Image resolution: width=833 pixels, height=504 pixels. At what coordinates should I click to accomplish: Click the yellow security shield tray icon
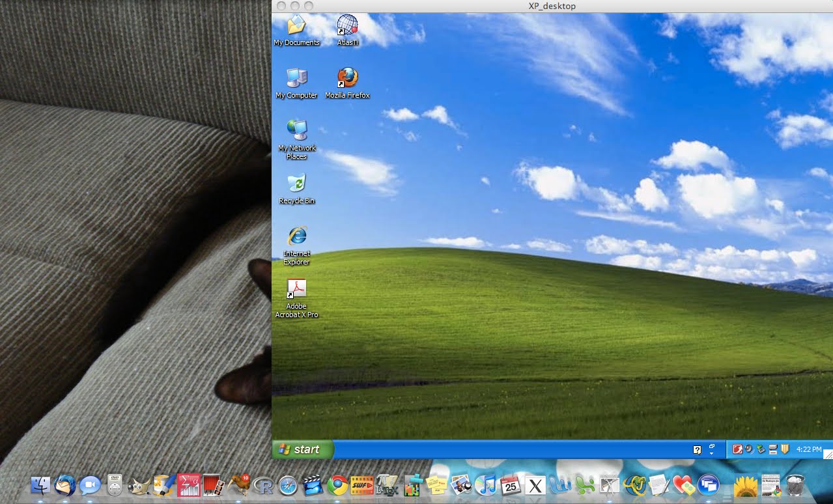click(x=785, y=449)
